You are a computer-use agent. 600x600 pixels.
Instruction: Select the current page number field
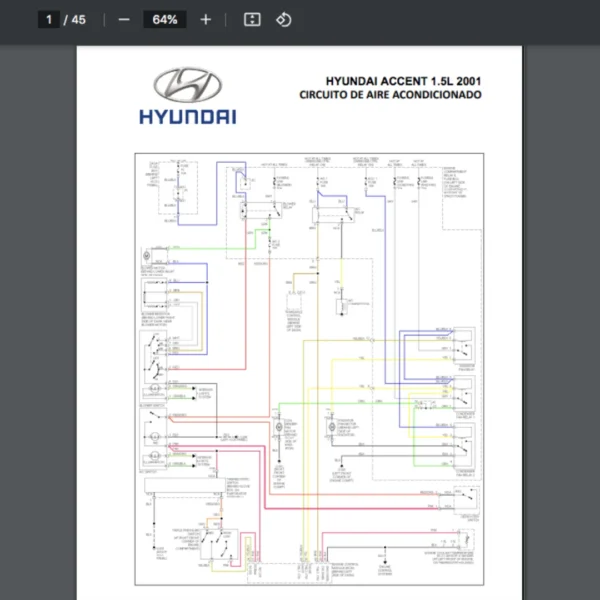coord(49,20)
